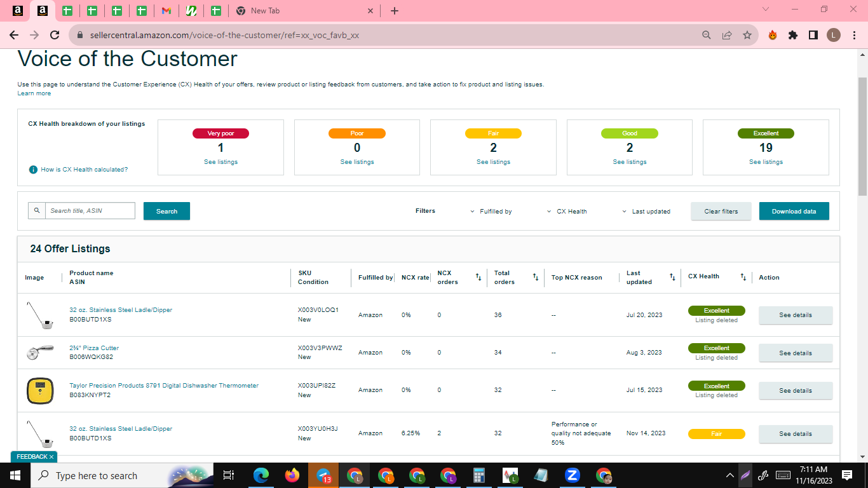The height and width of the screenshot is (488, 868).
Task: Expand the Last updated filter
Action: [x=646, y=211]
